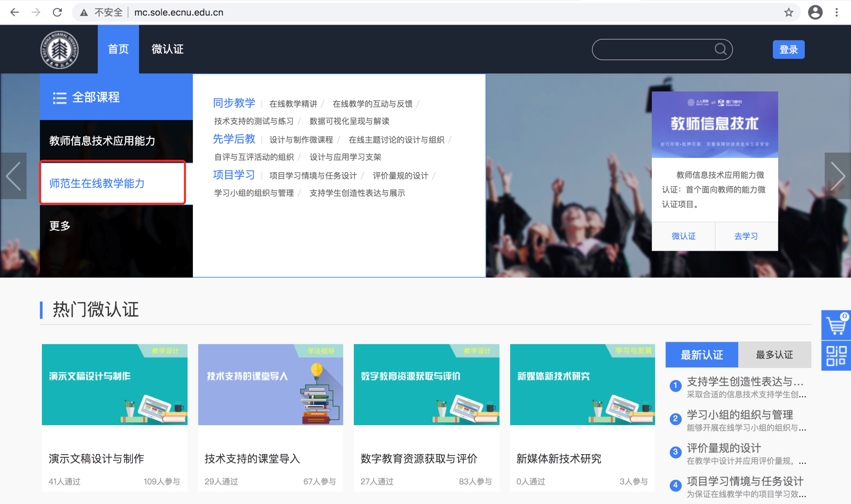Switch to 最多认证 tab

pyautogui.click(x=774, y=355)
